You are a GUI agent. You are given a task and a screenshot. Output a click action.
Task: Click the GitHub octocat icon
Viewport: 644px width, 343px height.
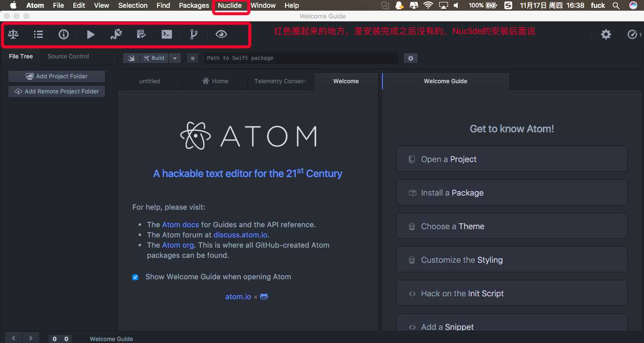264,296
